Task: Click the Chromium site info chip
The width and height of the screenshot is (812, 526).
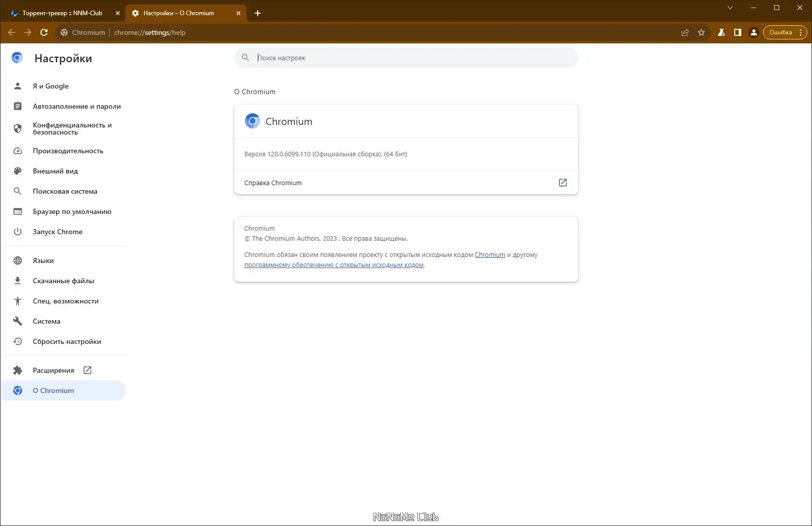Action: tap(82, 32)
